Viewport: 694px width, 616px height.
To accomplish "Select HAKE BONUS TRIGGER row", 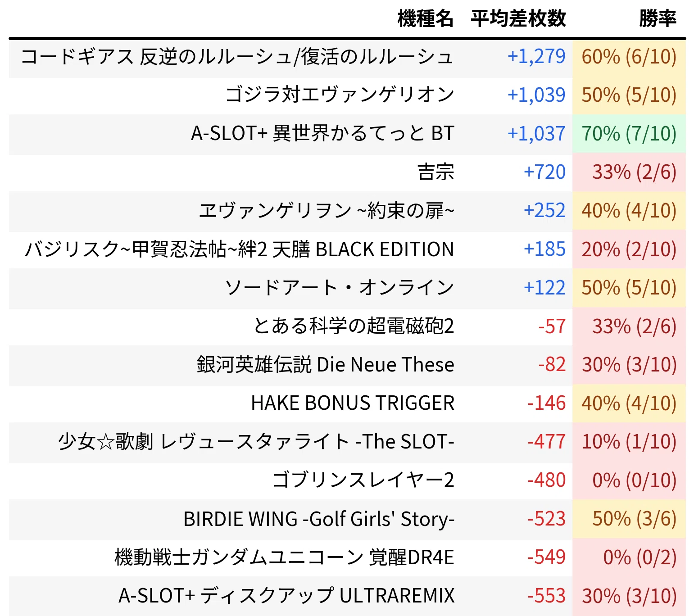I will tap(347, 404).
